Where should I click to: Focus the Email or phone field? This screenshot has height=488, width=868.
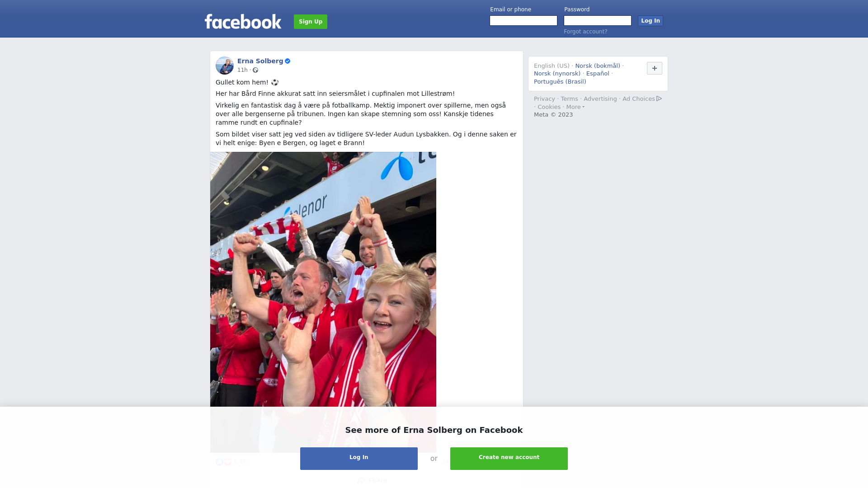click(524, 21)
